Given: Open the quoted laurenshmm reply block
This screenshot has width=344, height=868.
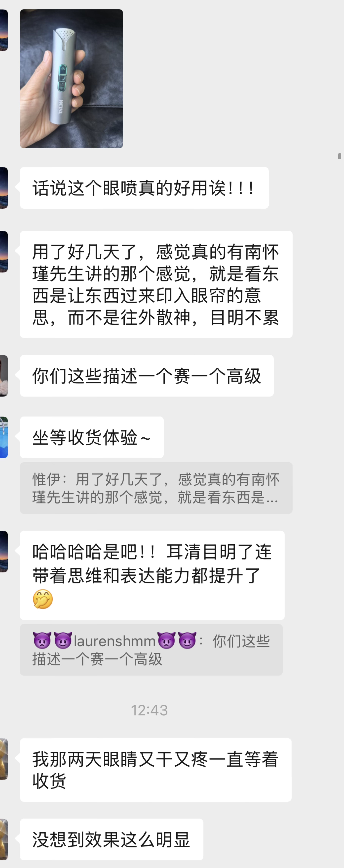Looking at the screenshot, I should 151,649.
